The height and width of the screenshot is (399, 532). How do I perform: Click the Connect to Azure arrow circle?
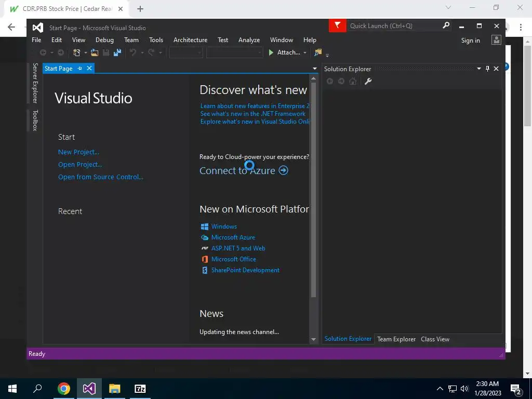click(x=283, y=170)
